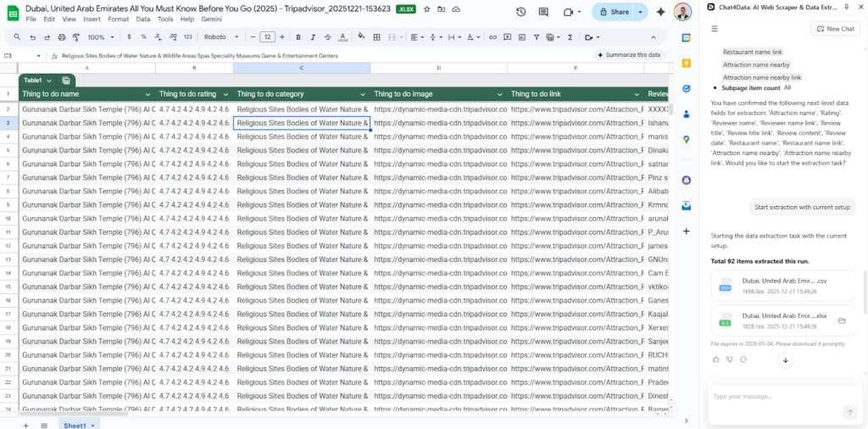This screenshot has width=868, height=429.
Task: Insert a link
Action: pos(492,37)
